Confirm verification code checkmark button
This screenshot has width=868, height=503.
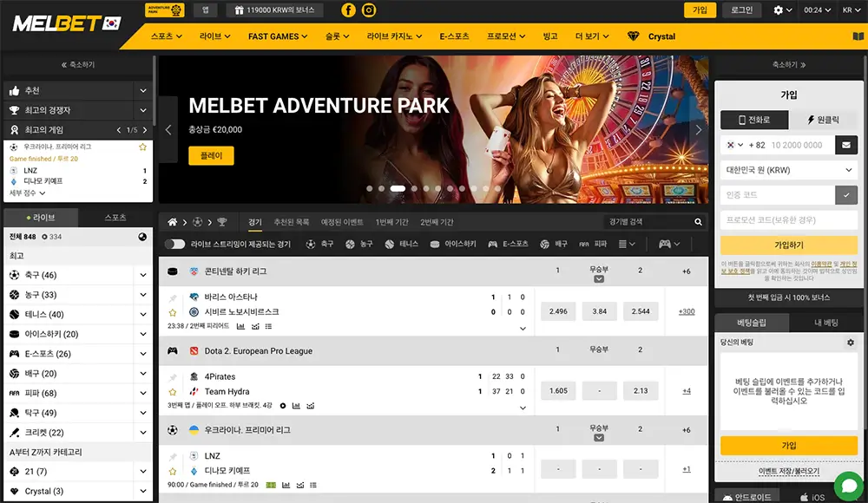click(x=846, y=195)
